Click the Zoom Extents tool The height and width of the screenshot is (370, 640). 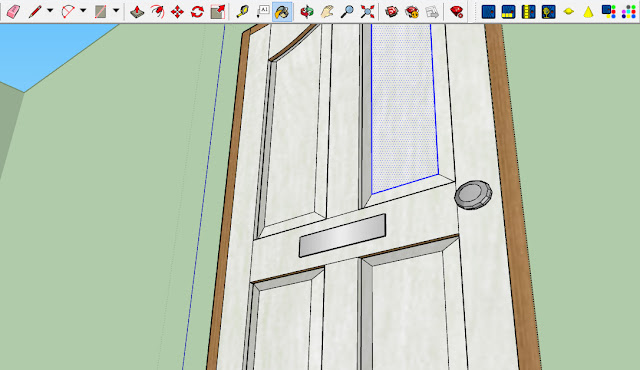coord(367,11)
